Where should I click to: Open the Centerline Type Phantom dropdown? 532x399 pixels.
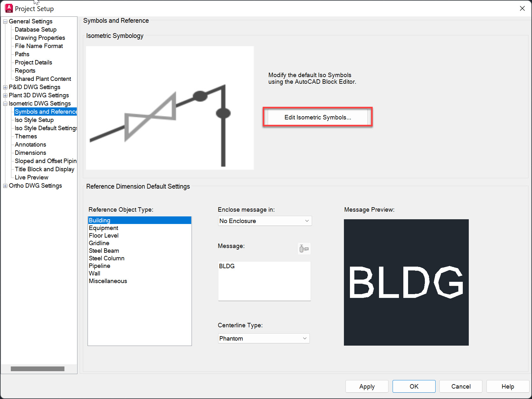point(264,338)
